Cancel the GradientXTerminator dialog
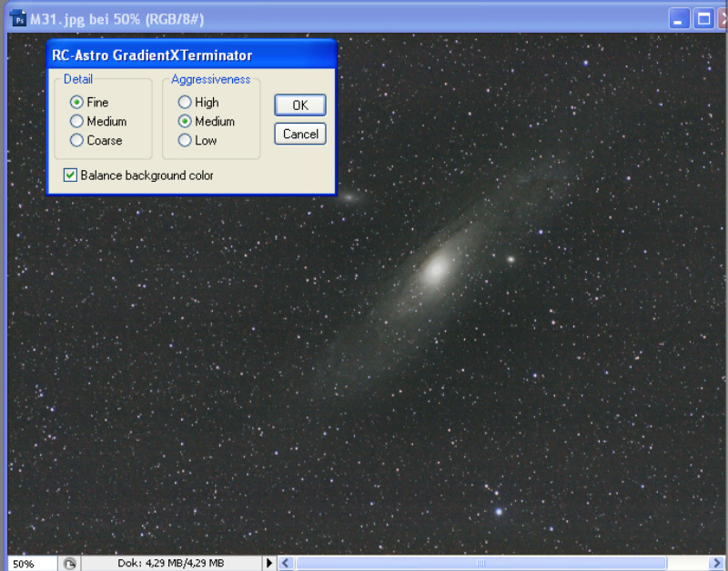Viewport: 728px width, 571px height. tap(299, 135)
